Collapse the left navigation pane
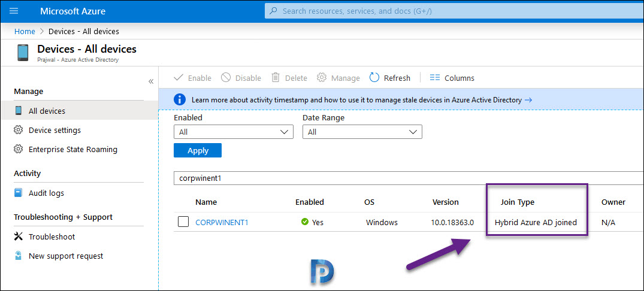Screen dimensions: 644x291 pos(151,81)
